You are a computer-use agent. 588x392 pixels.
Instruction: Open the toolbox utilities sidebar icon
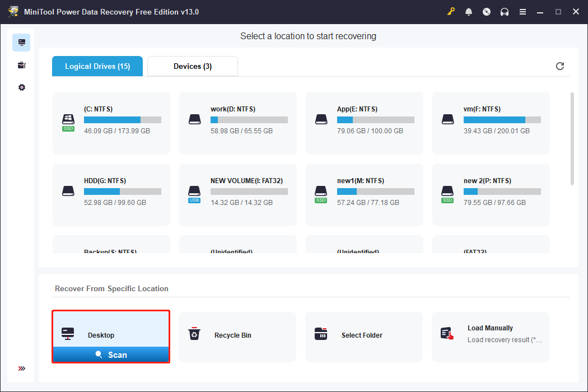(21, 66)
